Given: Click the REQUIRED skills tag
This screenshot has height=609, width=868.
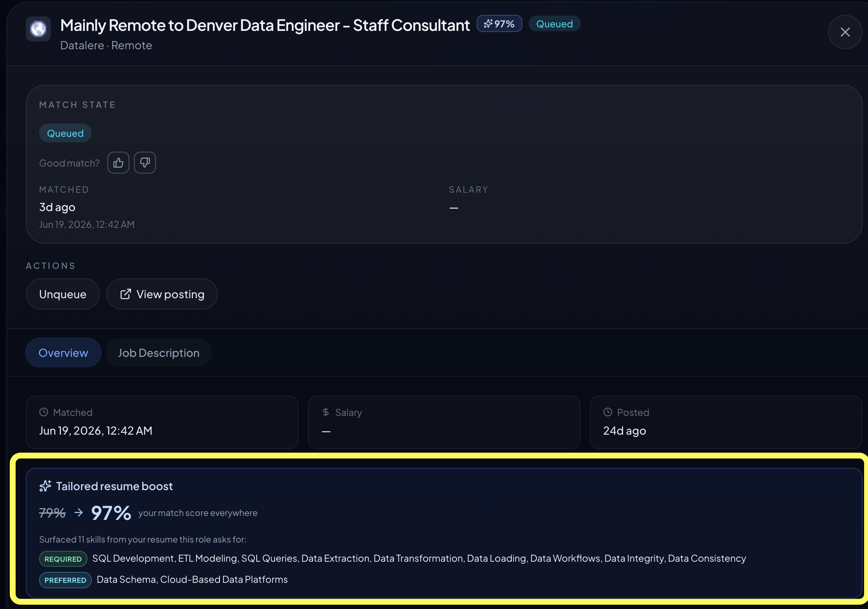Looking at the screenshot, I should pos(63,559).
